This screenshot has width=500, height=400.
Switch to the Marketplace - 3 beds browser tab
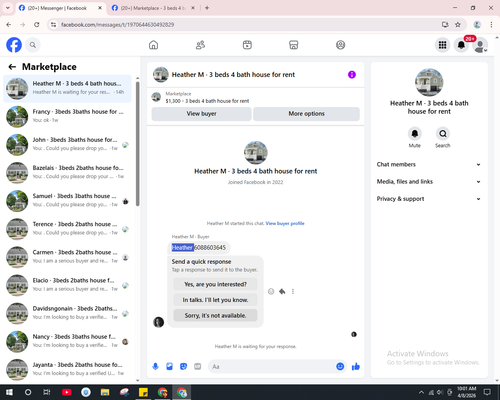153,8
